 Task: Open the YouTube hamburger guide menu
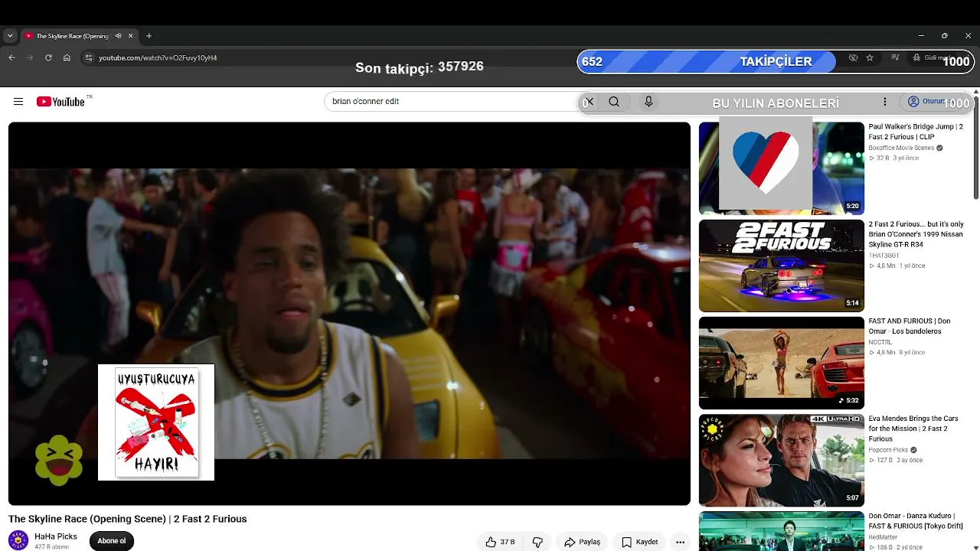coord(18,102)
